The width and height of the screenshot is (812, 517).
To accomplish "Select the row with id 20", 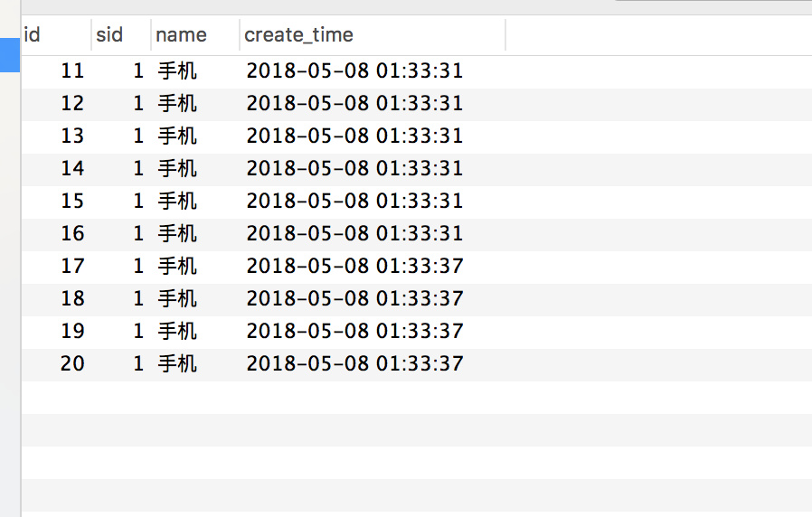I will (417, 365).
